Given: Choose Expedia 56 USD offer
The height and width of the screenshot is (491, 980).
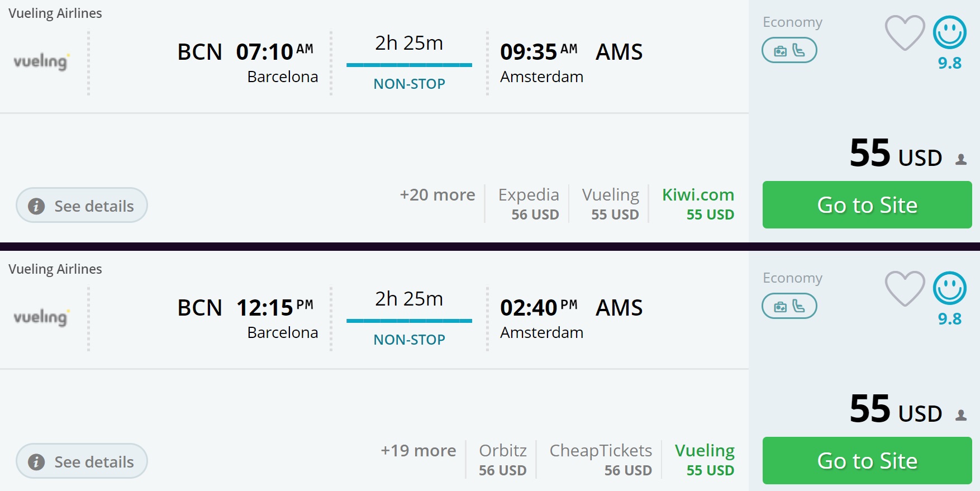Looking at the screenshot, I should [x=529, y=204].
